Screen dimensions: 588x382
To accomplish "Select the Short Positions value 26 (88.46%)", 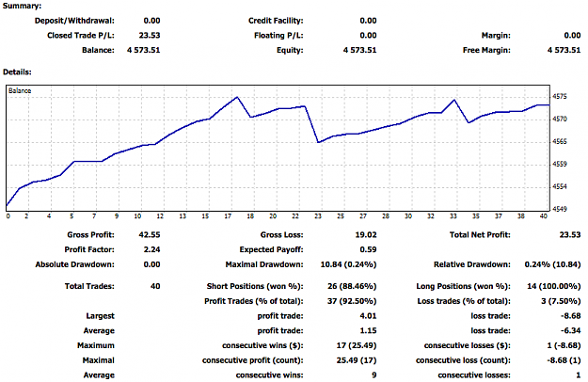I will pyautogui.click(x=352, y=286).
